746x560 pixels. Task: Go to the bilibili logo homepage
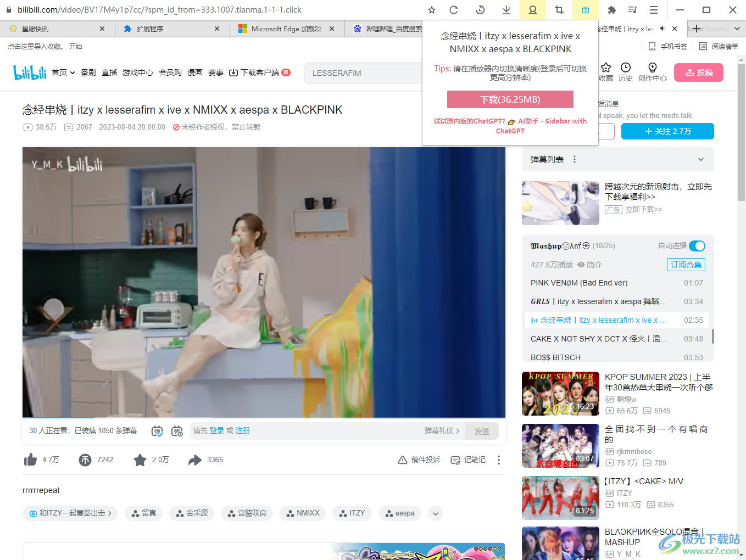(x=30, y=72)
